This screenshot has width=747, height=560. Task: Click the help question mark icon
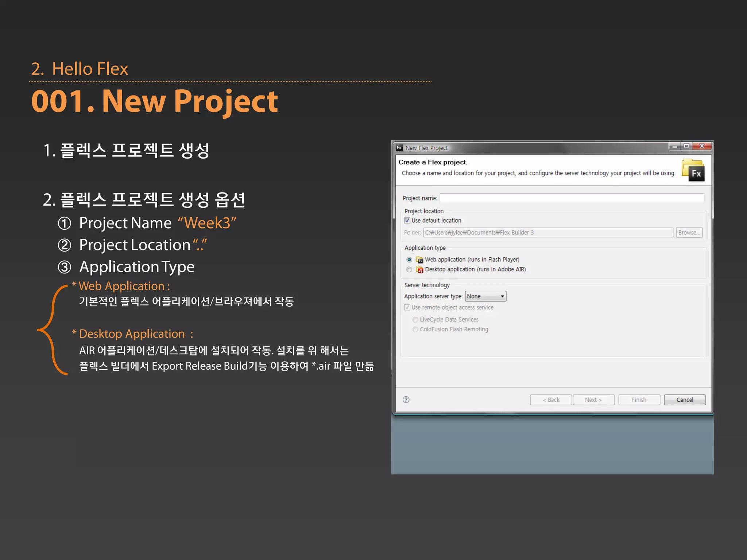click(406, 400)
